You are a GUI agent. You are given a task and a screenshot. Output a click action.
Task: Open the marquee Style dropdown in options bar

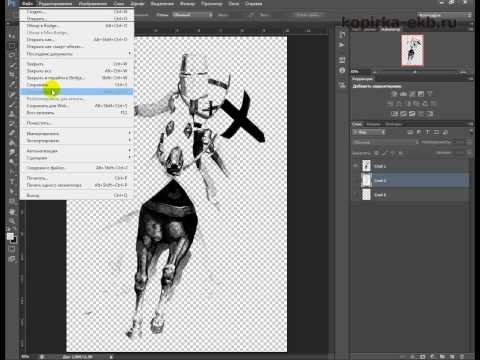coord(192,15)
